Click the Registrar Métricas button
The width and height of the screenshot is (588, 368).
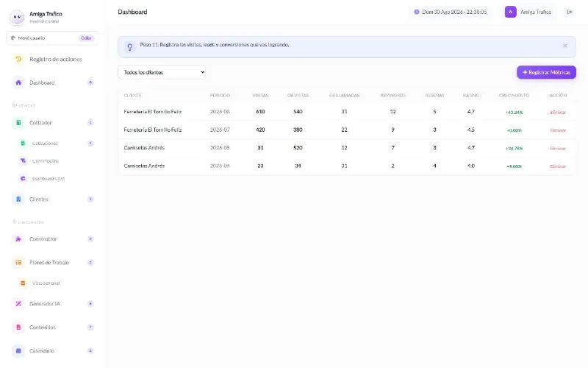point(546,72)
